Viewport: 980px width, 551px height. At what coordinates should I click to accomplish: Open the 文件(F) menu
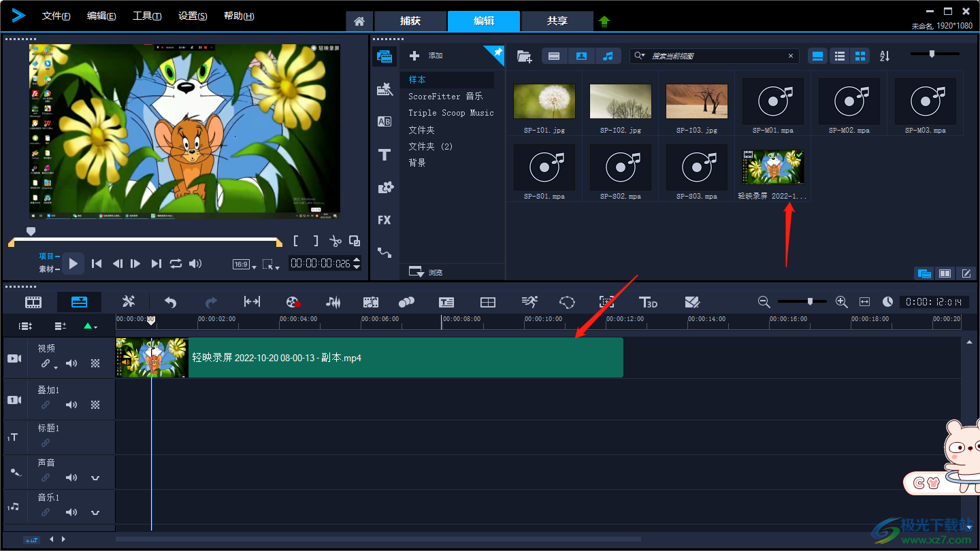tap(56, 16)
